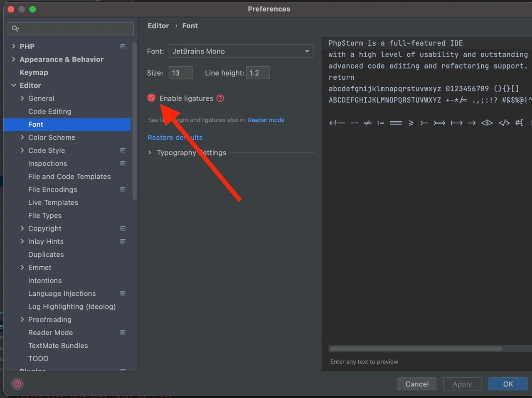Expand the Inlay Hints node
Viewport: 532px width, 398px height.
[22, 241]
